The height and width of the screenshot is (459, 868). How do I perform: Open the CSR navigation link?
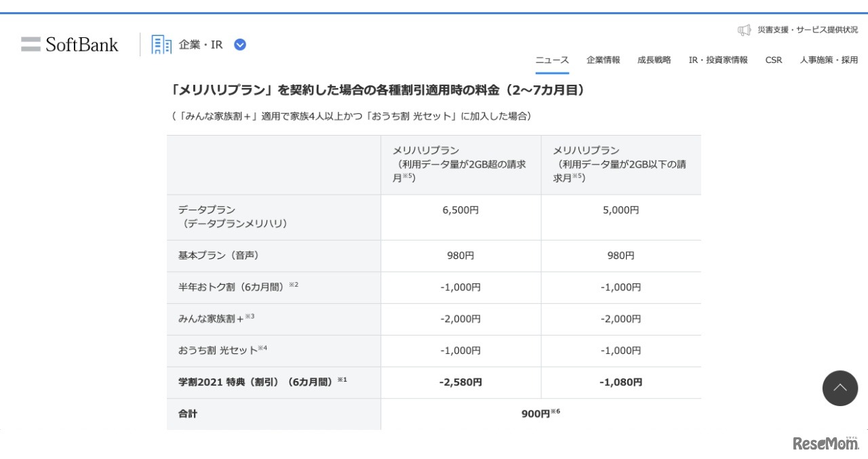[x=773, y=60]
